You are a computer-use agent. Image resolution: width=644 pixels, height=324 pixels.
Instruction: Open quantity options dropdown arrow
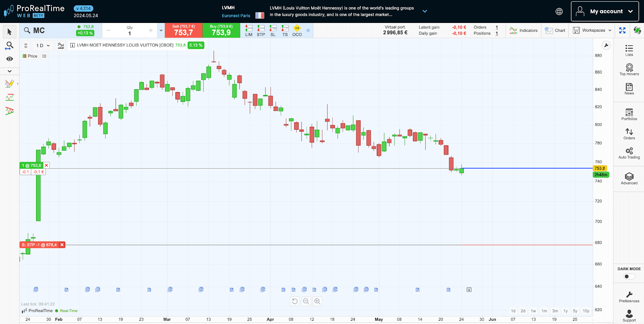[x=161, y=31]
